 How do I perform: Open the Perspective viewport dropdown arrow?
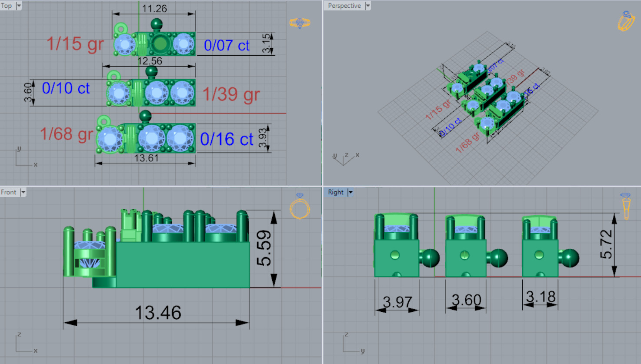click(367, 6)
